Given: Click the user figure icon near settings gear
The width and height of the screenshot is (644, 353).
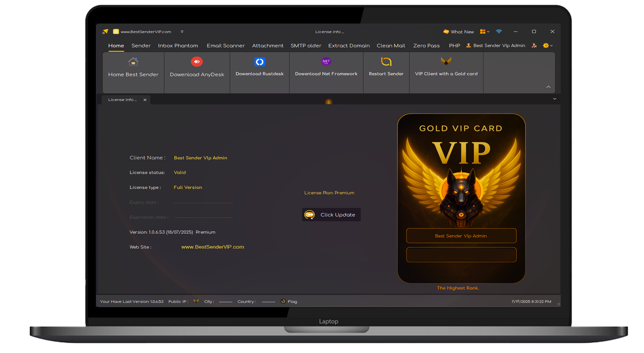Looking at the screenshot, I should [534, 46].
